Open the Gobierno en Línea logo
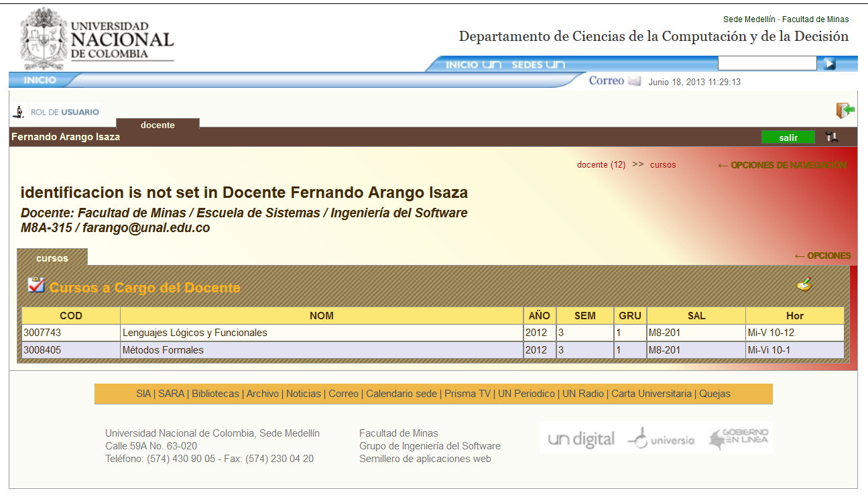Screen dimensions: 868x499 tap(740, 439)
